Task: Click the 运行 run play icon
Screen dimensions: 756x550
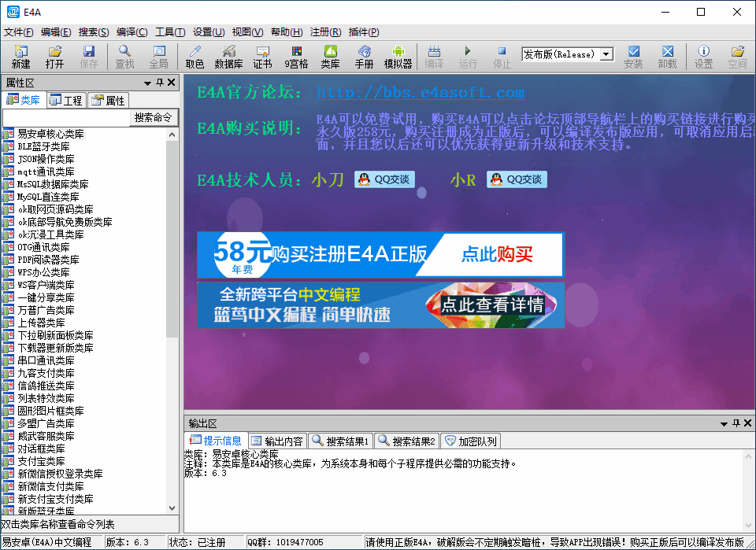Action: coord(468,57)
